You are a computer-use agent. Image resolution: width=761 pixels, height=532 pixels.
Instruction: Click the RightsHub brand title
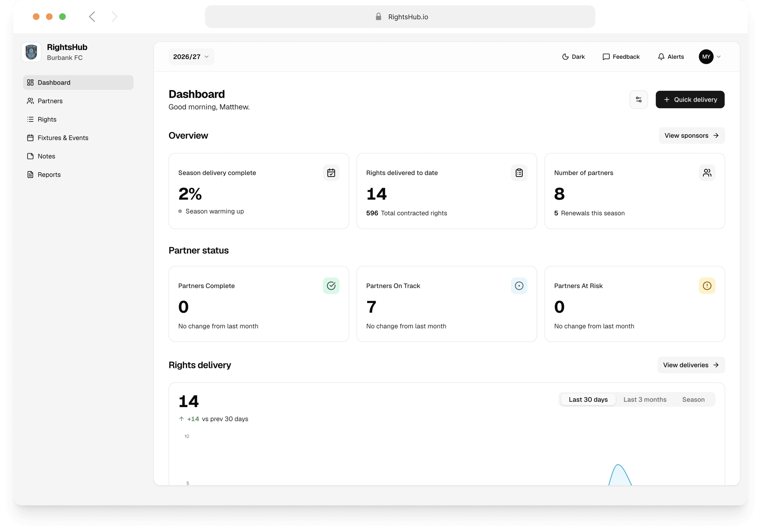[x=67, y=47]
